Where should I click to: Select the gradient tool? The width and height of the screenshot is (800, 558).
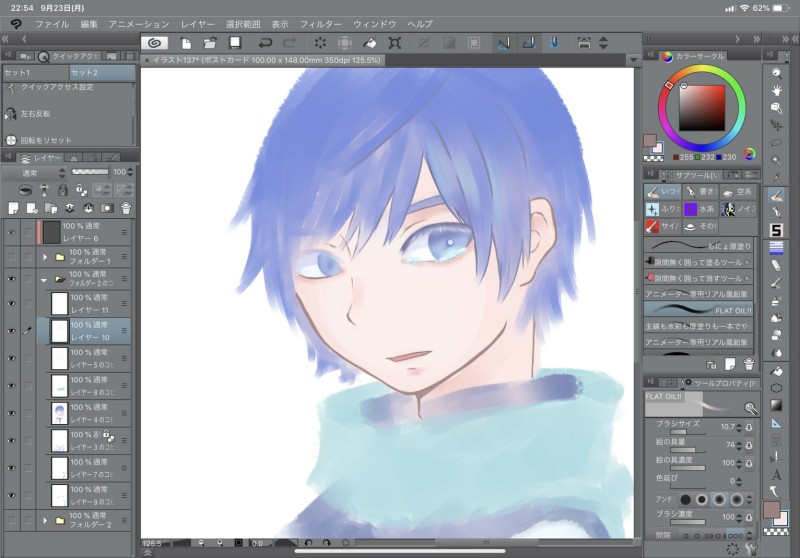(776, 405)
